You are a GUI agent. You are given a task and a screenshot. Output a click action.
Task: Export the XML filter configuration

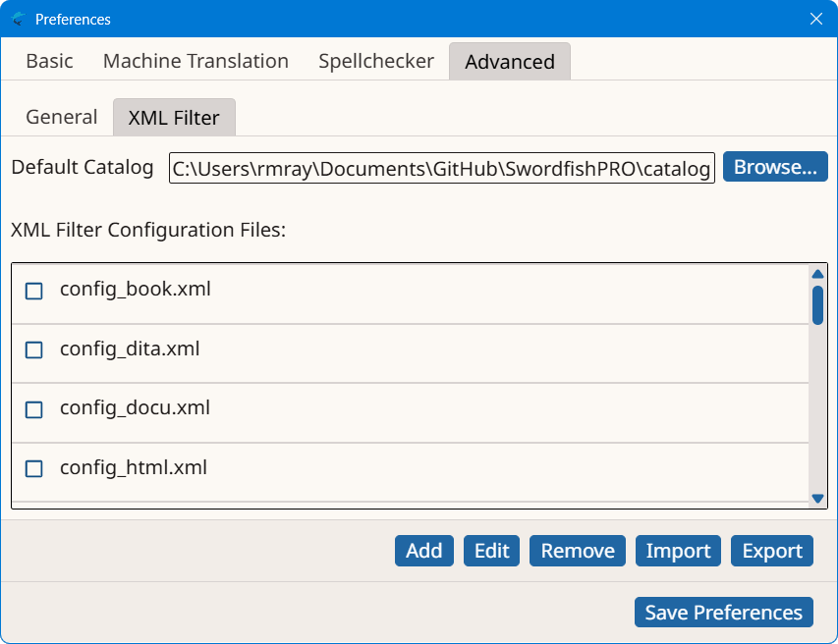(772, 551)
